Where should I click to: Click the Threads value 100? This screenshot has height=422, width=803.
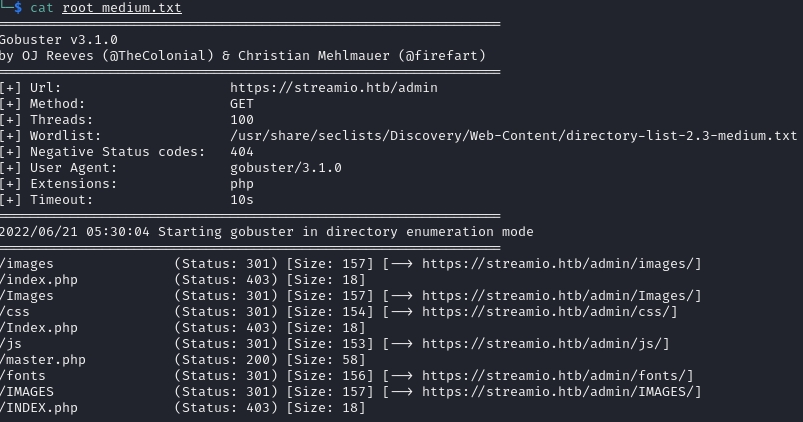(x=241, y=119)
